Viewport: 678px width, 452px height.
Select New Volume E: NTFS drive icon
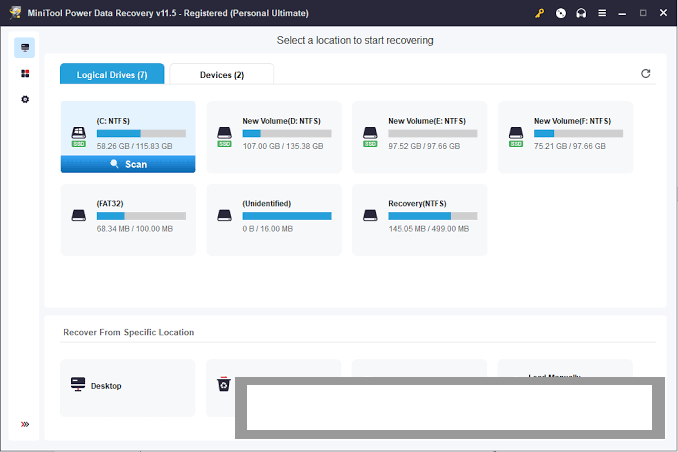tap(370, 136)
